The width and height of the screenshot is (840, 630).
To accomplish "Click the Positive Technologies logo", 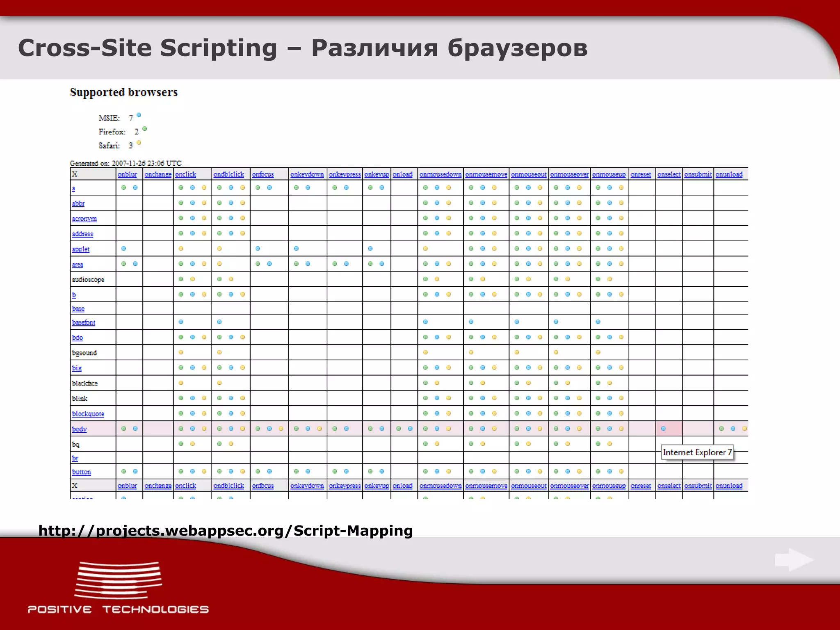I will tap(118, 587).
